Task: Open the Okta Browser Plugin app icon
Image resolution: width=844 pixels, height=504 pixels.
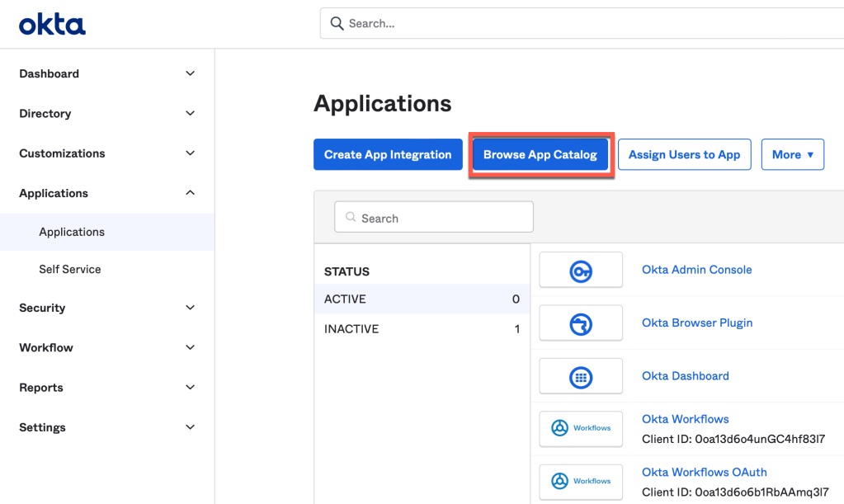Action: [x=581, y=323]
